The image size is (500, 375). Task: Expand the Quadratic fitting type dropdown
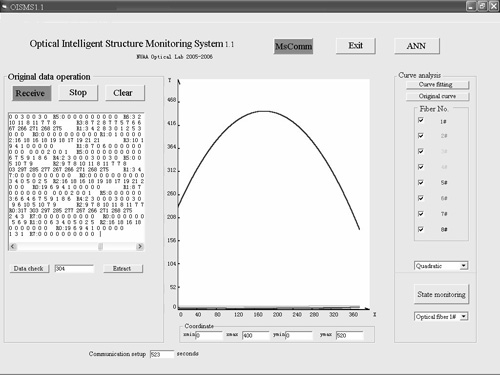tap(464, 266)
